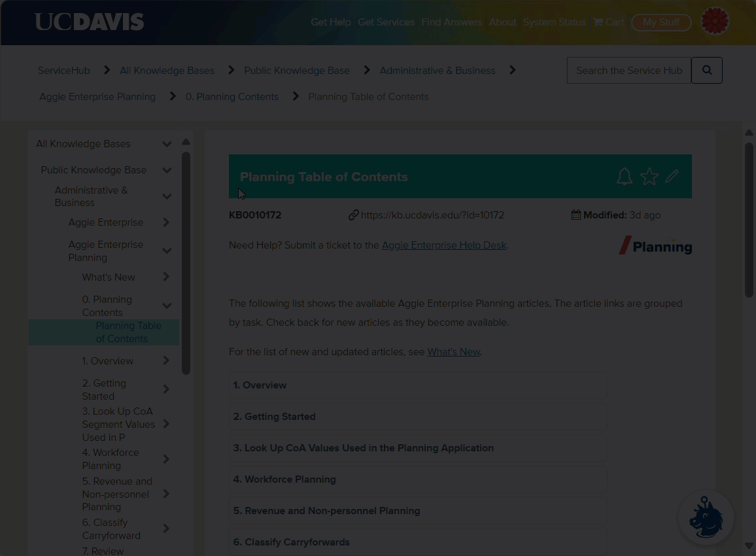Collapse the All Knowledge Bases tree node
Viewport: 756px width, 556px height.
(x=167, y=144)
